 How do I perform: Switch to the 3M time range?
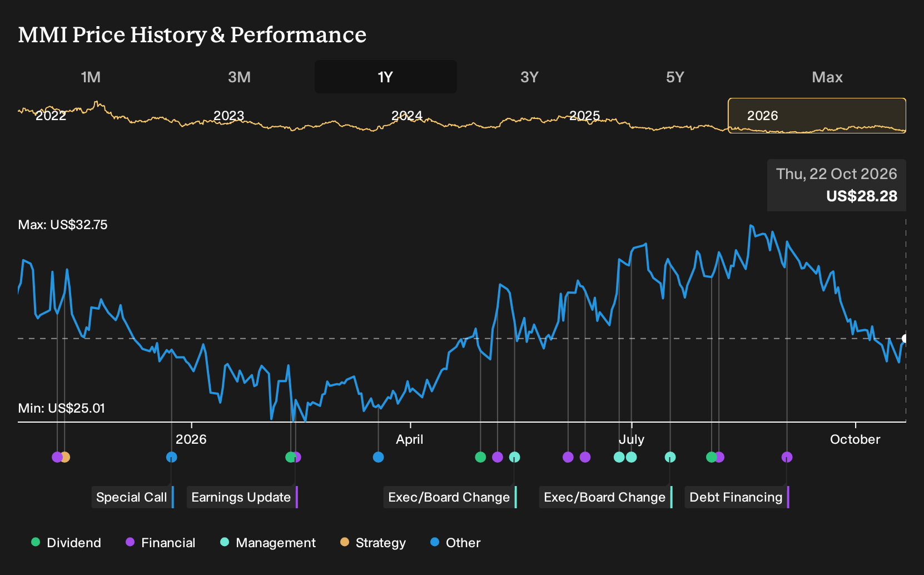pos(239,77)
